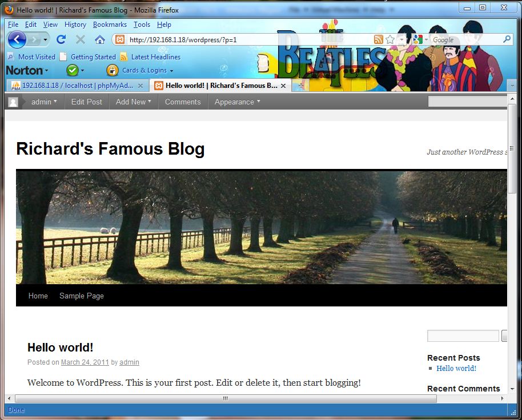
Task: Open the Bookmarks menu
Action: point(110,25)
